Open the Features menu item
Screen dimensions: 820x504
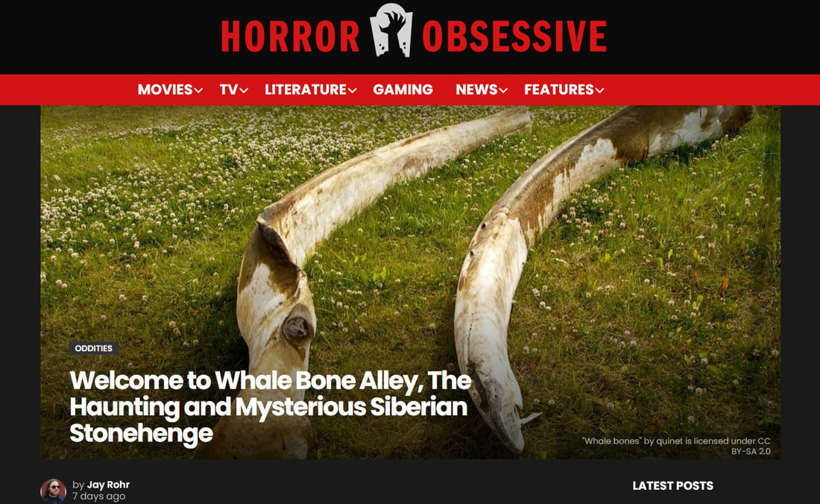pos(559,89)
